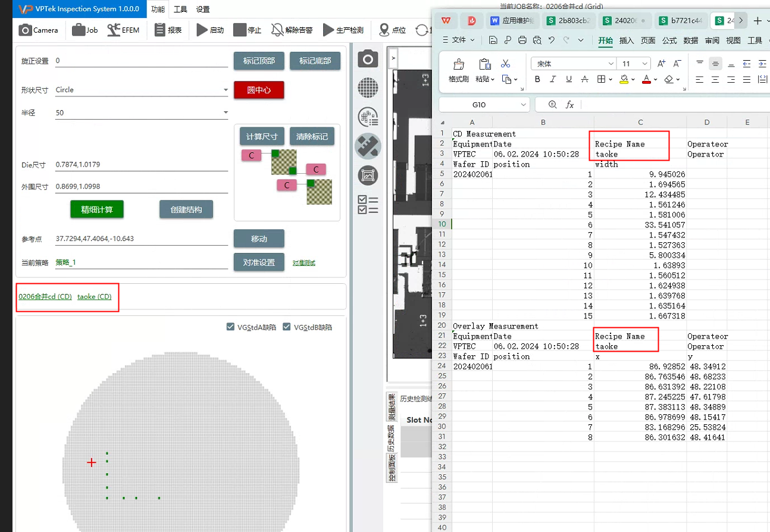This screenshot has height=532, width=770.
Task: Decrease font size with A- icon
Action: pos(677,63)
